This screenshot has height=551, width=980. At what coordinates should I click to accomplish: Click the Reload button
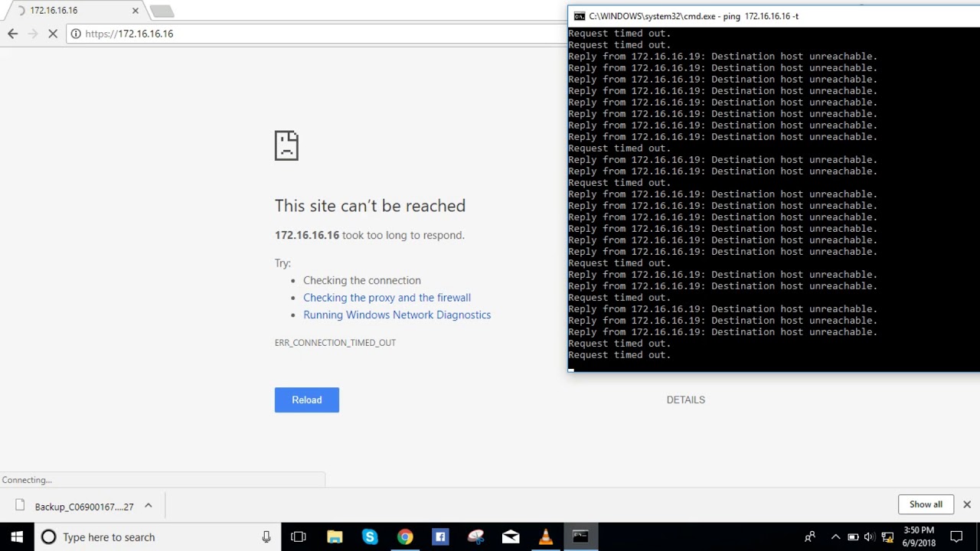[307, 399]
